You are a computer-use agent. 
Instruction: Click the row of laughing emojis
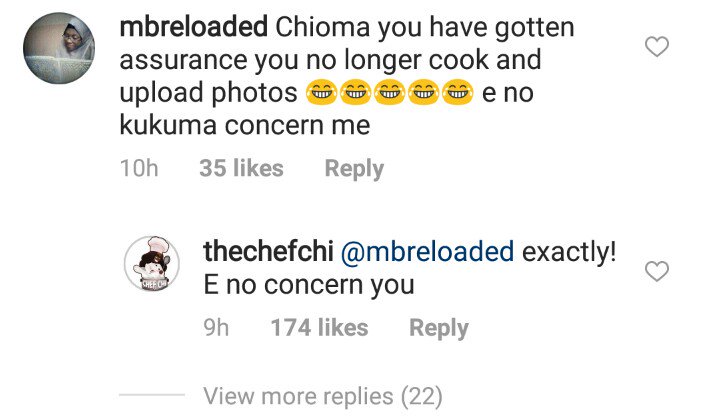[x=389, y=95]
